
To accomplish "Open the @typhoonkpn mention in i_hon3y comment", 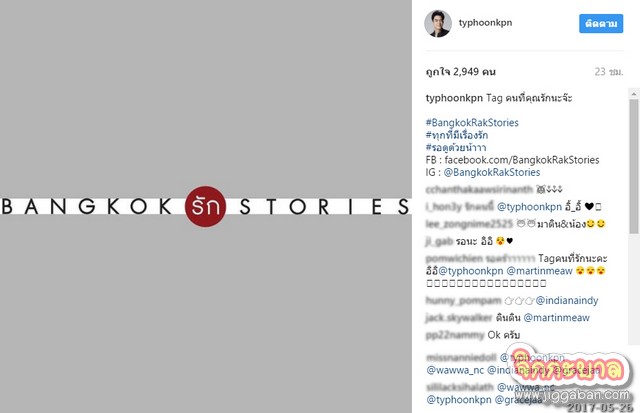I will click(529, 207).
